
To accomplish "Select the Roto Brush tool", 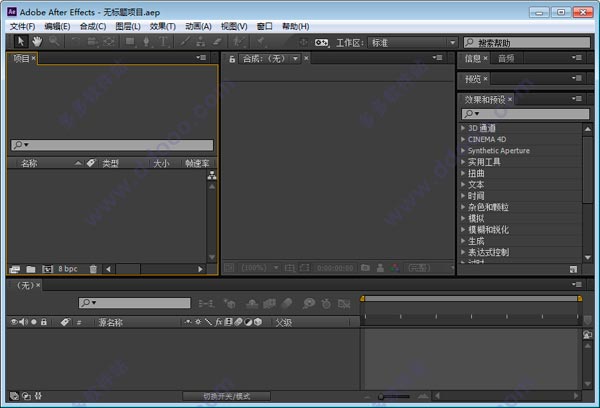I will pos(239,41).
